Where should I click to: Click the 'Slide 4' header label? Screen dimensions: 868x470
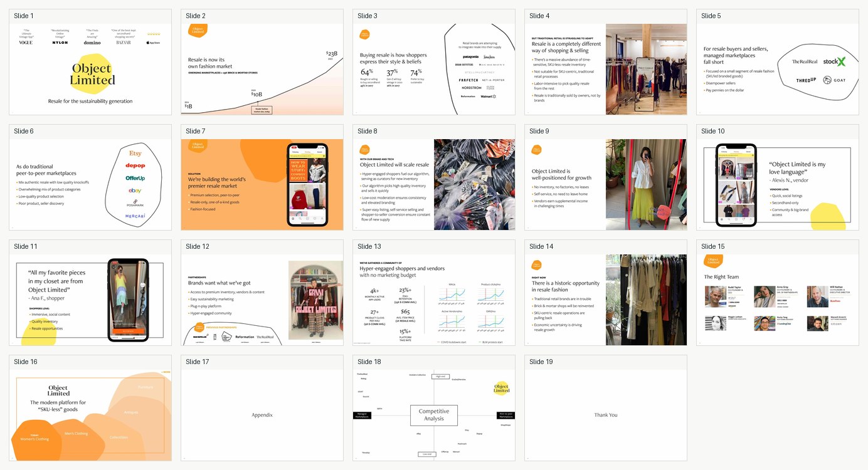(x=539, y=16)
